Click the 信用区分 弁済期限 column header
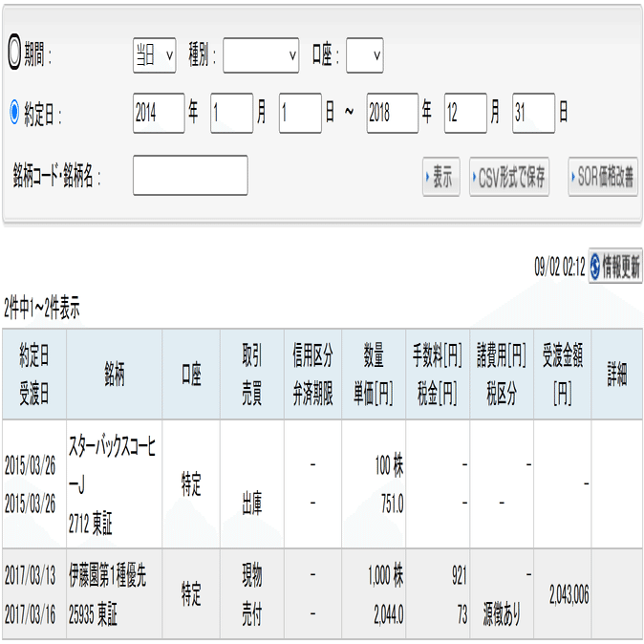 [x=312, y=375]
